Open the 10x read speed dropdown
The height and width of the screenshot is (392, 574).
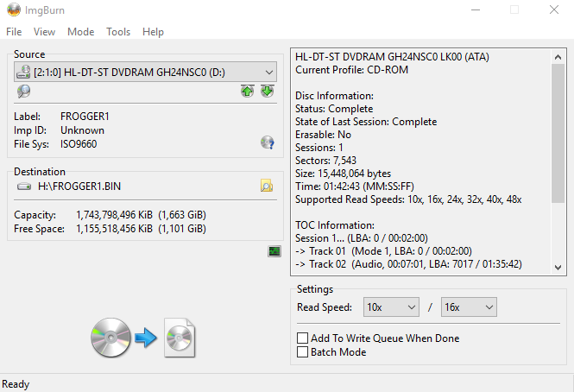(391, 307)
